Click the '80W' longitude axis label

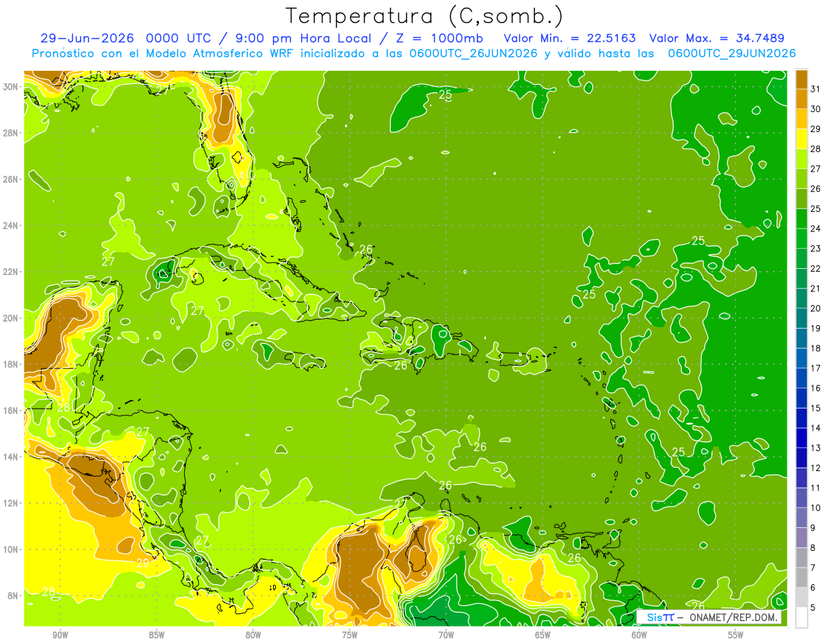coord(254,635)
